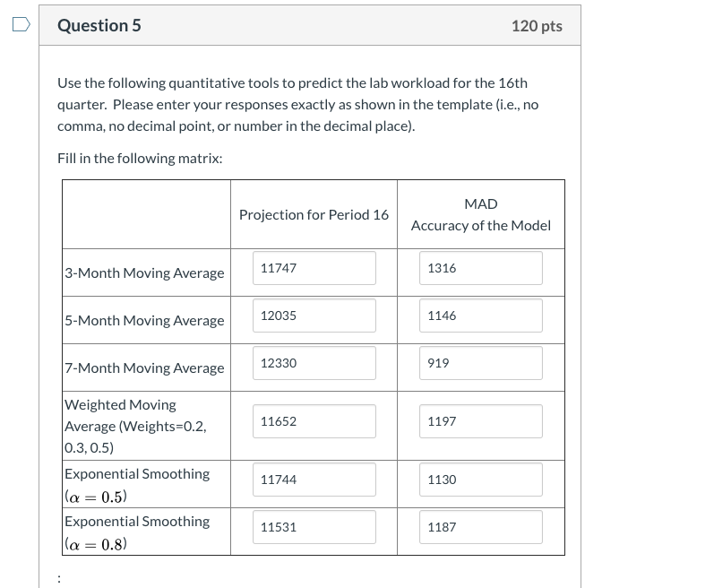Click Weighted Moving Average projection field 11652
Screen dimensions: 714x588
tap(314, 421)
